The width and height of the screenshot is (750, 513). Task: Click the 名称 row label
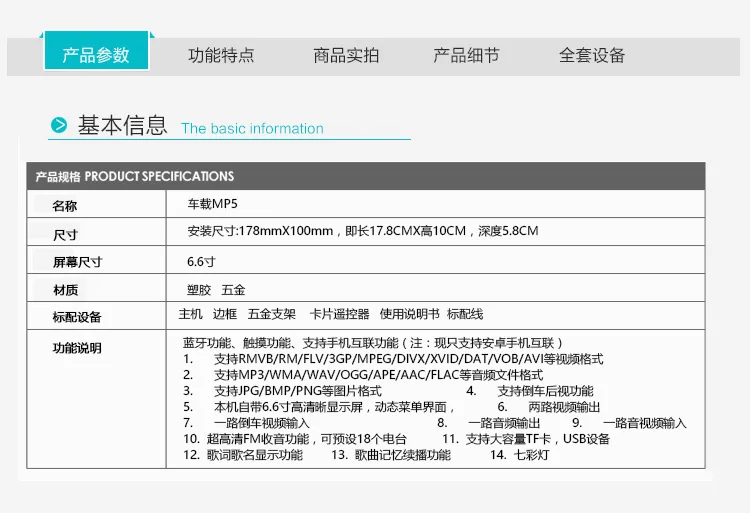click(65, 206)
